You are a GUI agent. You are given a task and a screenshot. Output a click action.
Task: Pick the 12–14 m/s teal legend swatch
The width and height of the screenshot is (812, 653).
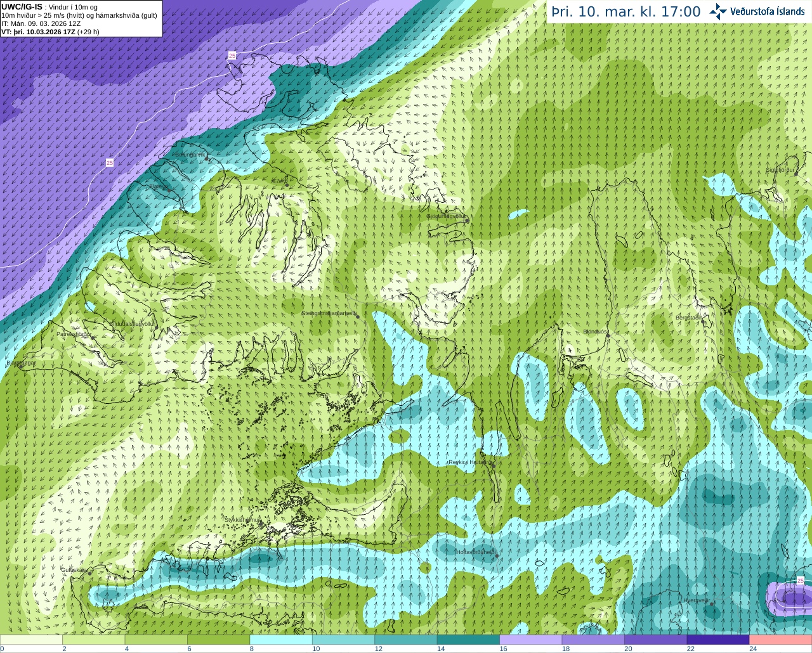pyautogui.click(x=406, y=639)
